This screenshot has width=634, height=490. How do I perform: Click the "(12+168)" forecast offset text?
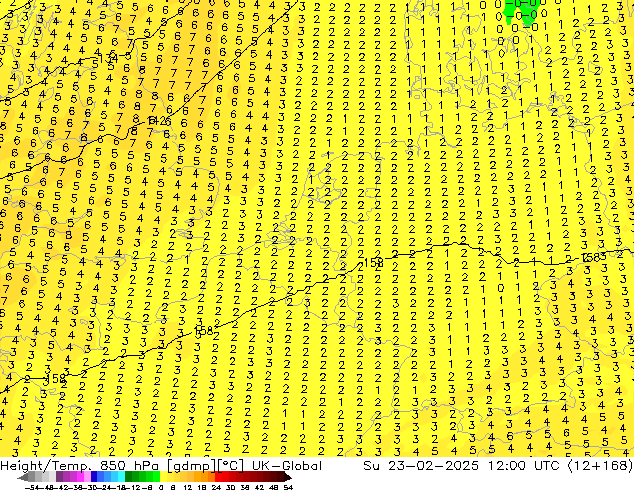pos(600,466)
